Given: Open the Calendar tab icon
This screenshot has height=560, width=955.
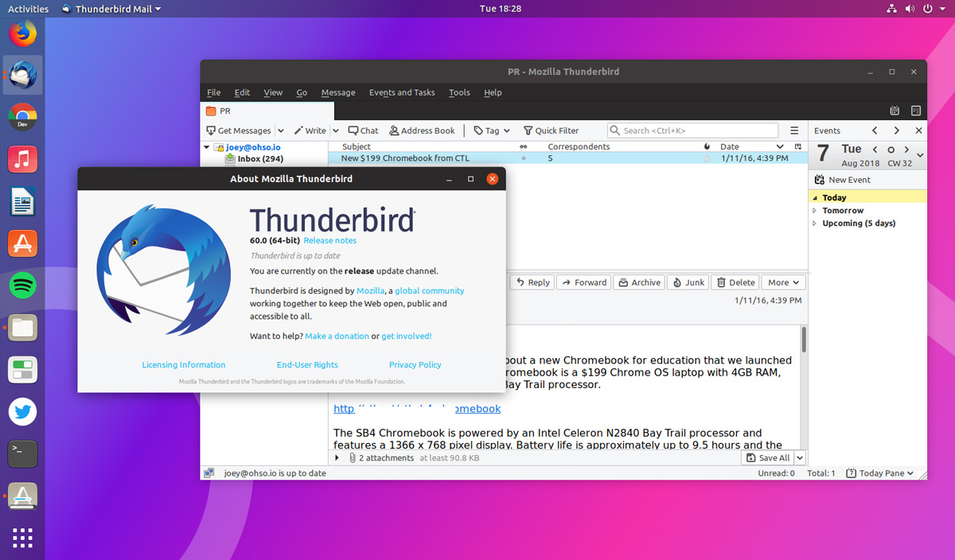Looking at the screenshot, I should tap(895, 111).
